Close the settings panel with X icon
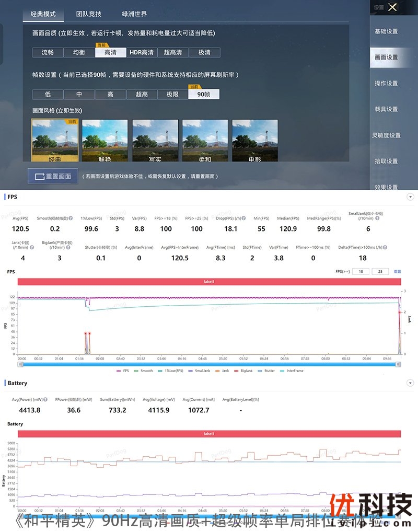The image size is (418, 532). click(x=393, y=7)
